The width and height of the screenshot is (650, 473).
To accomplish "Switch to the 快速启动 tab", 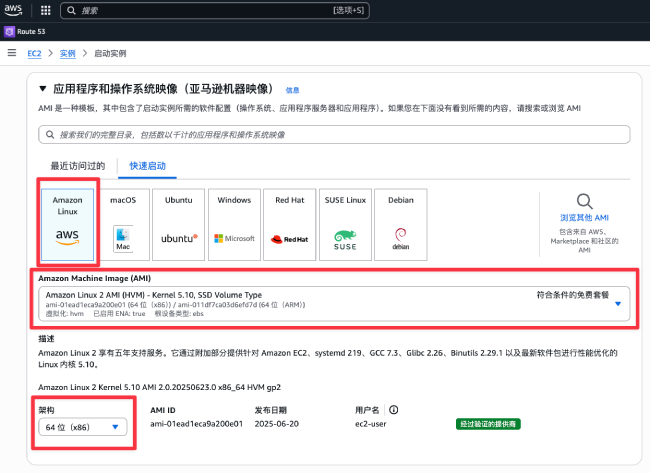I will (148, 166).
